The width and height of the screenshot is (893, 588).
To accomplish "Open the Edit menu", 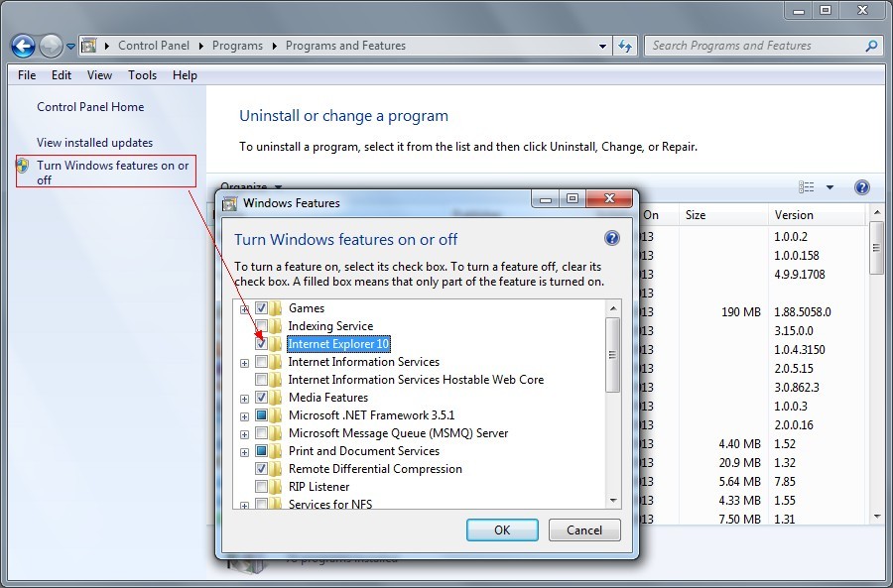I will (61, 75).
